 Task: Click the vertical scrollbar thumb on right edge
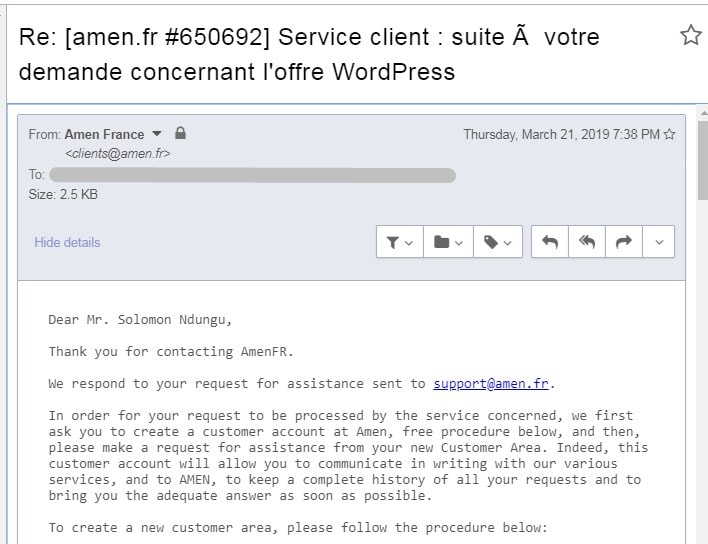(703, 160)
